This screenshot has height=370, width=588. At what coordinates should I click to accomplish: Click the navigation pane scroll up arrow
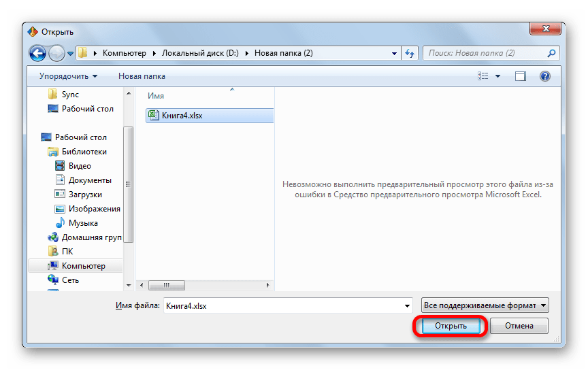(129, 93)
